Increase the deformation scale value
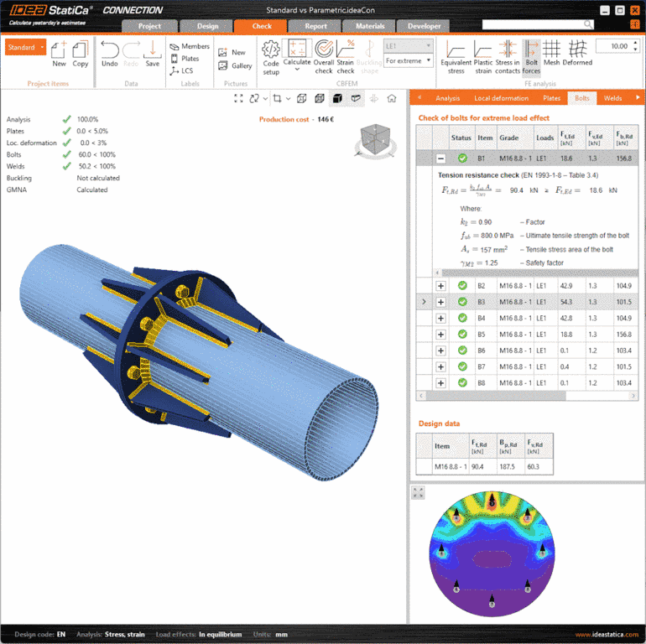646x644 pixels. tap(635, 43)
